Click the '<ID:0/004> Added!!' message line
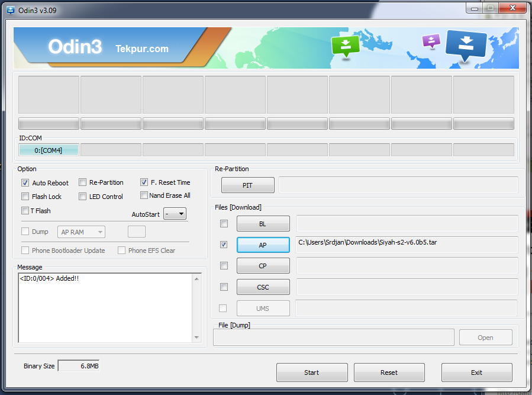 [49, 278]
